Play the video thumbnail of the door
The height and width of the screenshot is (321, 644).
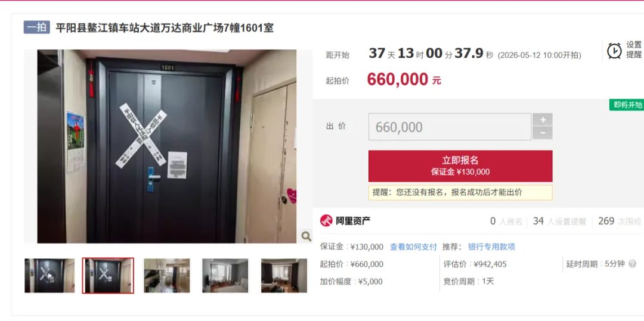[49, 276]
